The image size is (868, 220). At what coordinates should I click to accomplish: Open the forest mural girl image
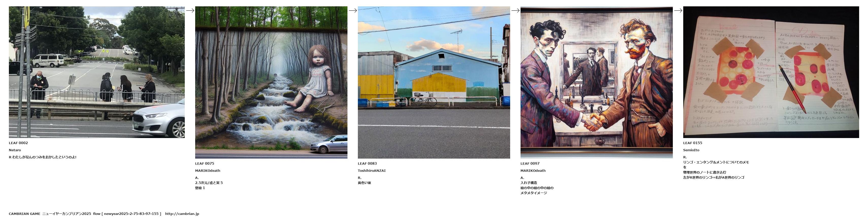tap(271, 82)
